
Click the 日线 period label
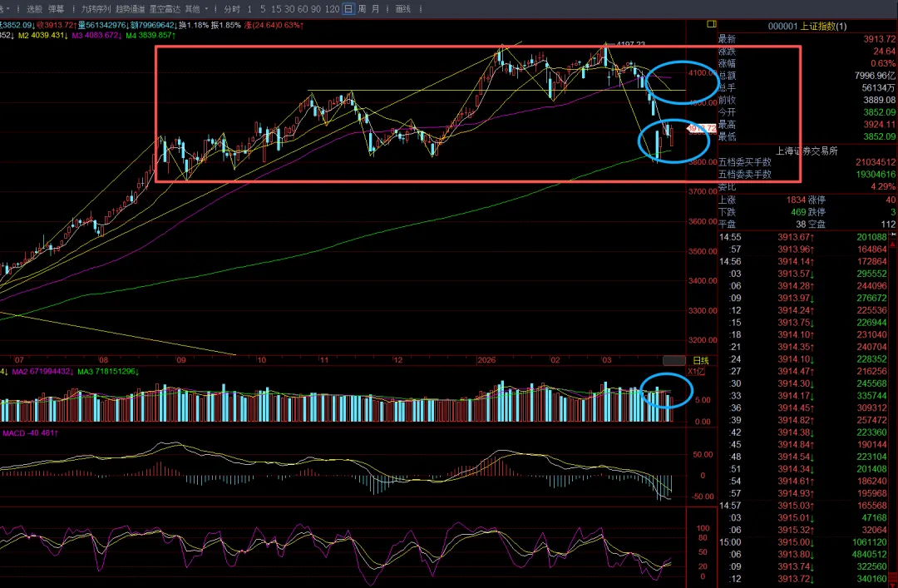click(x=701, y=360)
